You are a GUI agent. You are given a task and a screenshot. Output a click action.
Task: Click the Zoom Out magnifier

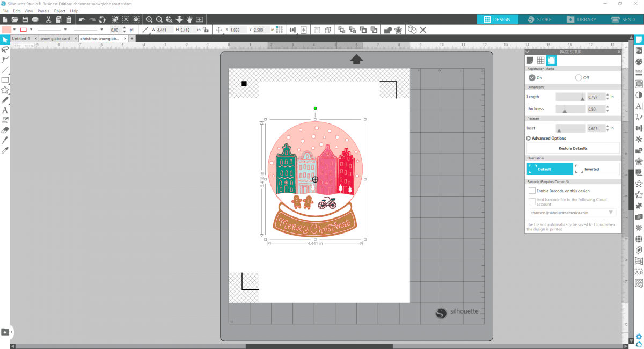pos(159,20)
